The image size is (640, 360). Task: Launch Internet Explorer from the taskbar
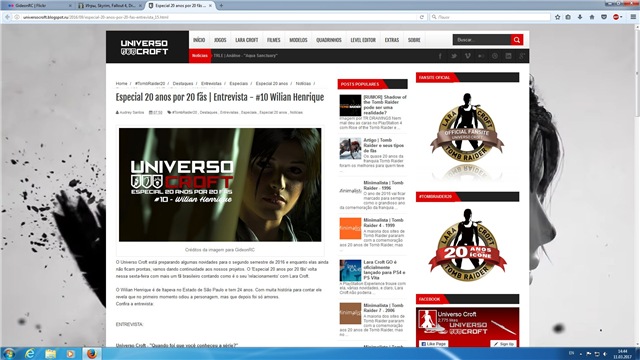pos(29,353)
